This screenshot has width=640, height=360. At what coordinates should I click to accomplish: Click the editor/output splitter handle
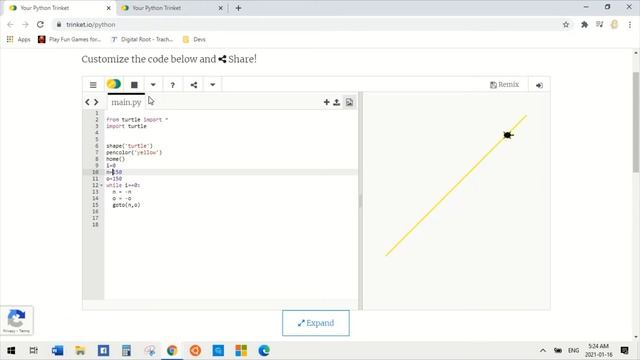tap(360, 201)
